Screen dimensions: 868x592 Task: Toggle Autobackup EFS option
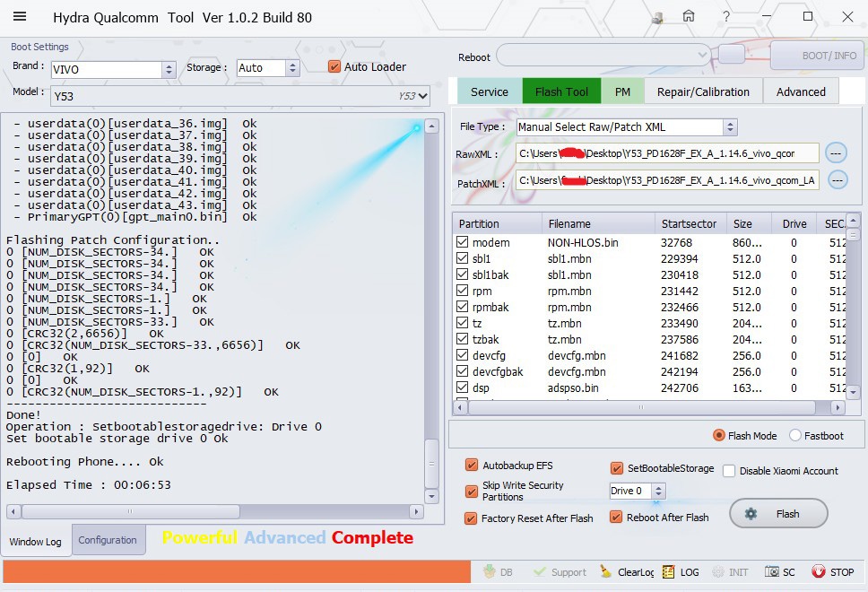point(471,466)
